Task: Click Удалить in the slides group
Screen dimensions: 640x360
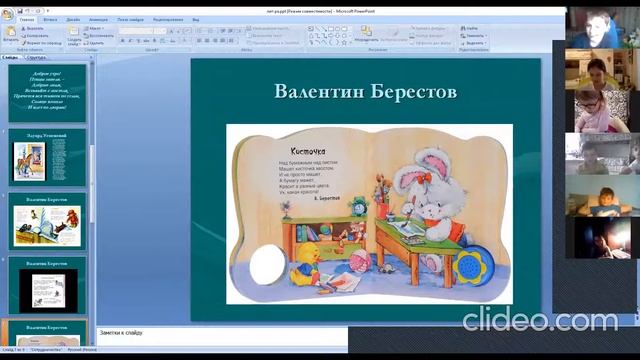Action: tap(94, 42)
